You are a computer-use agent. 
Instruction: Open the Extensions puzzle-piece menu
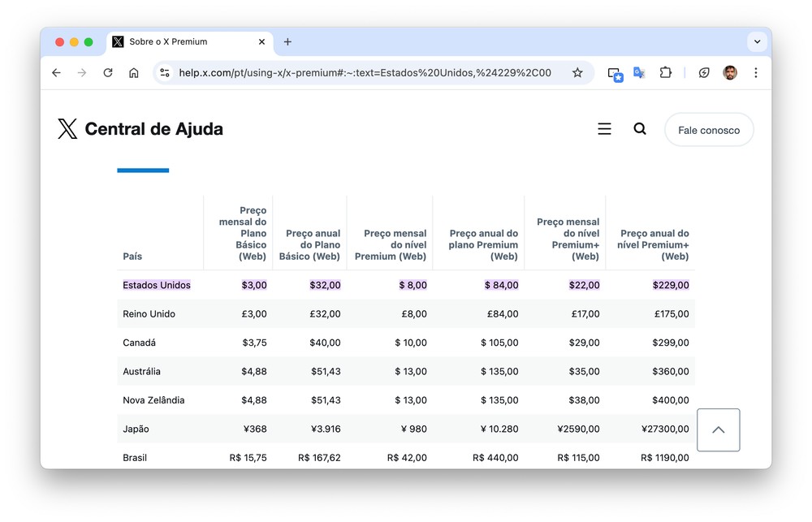666,73
